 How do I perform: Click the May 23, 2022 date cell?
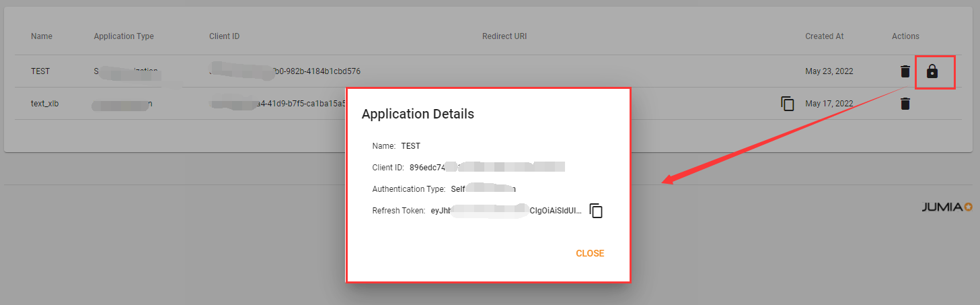(829, 71)
